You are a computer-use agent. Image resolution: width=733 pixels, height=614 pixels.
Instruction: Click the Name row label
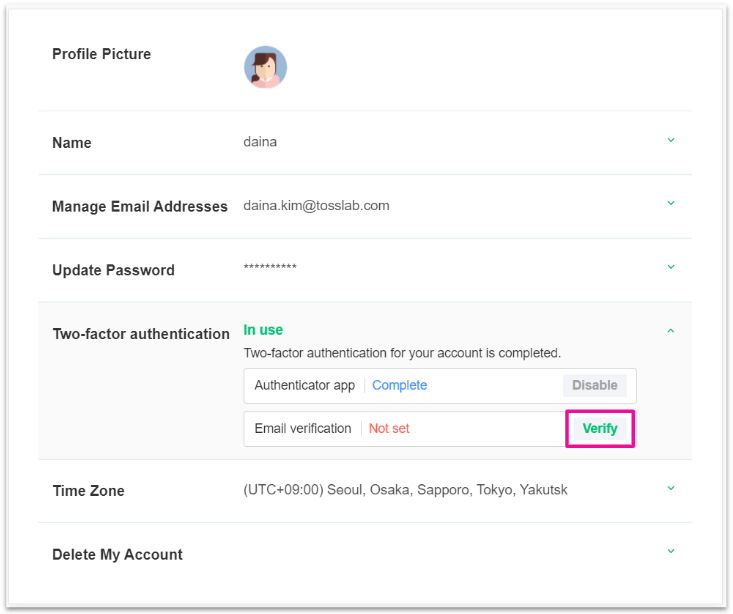tap(72, 143)
